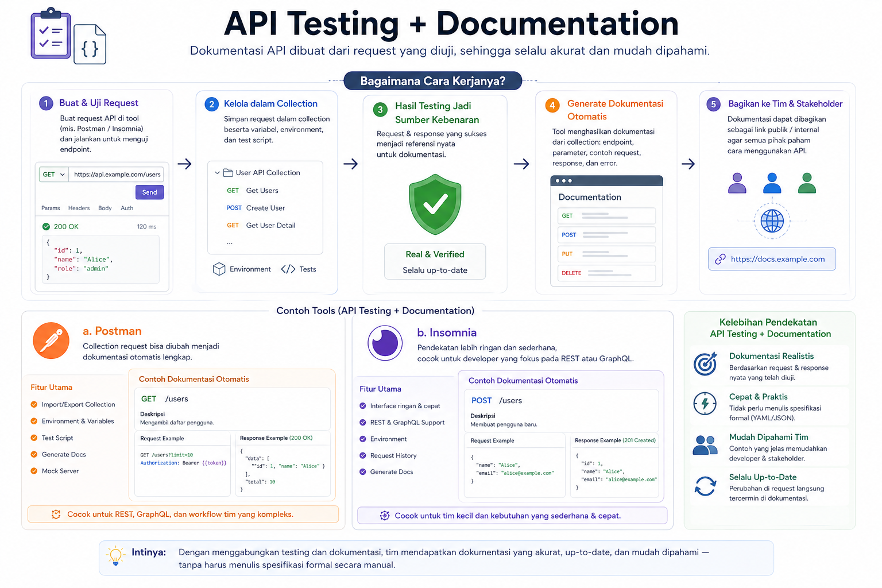The image size is (882, 588).
Task: Switch to the Headers tab
Action: tap(79, 208)
